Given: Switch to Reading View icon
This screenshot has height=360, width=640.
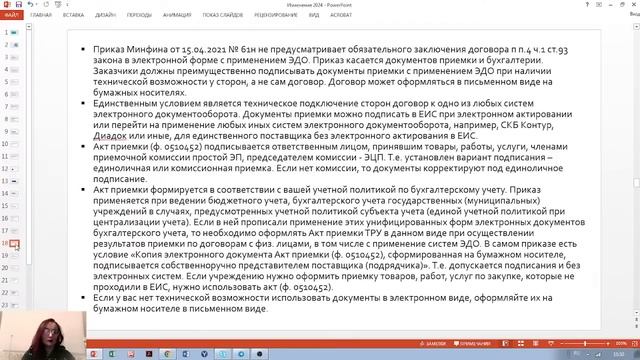Looking at the screenshot, I should tap(536, 344).
